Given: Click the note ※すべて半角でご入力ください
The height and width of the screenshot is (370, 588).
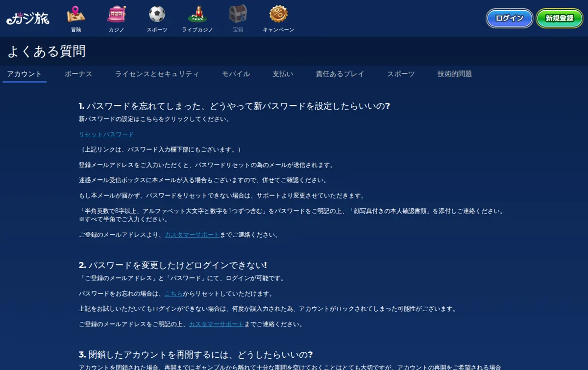Looking at the screenshot, I should 123,220.
